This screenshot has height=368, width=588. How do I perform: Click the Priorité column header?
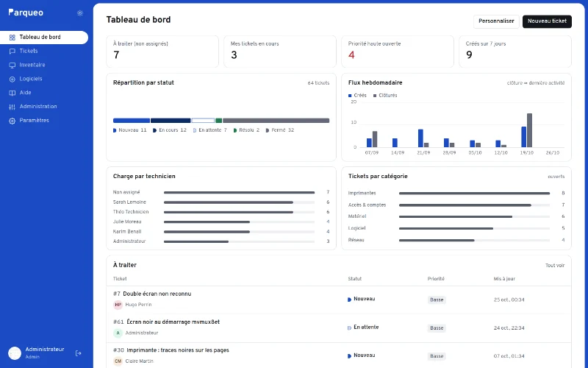(436, 279)
